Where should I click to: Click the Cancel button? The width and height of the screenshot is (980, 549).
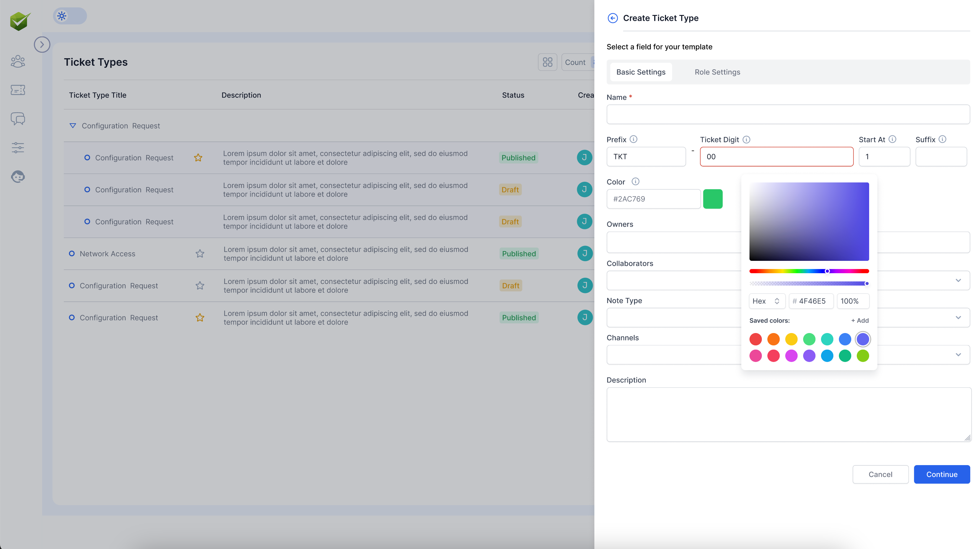pos(880,475)
